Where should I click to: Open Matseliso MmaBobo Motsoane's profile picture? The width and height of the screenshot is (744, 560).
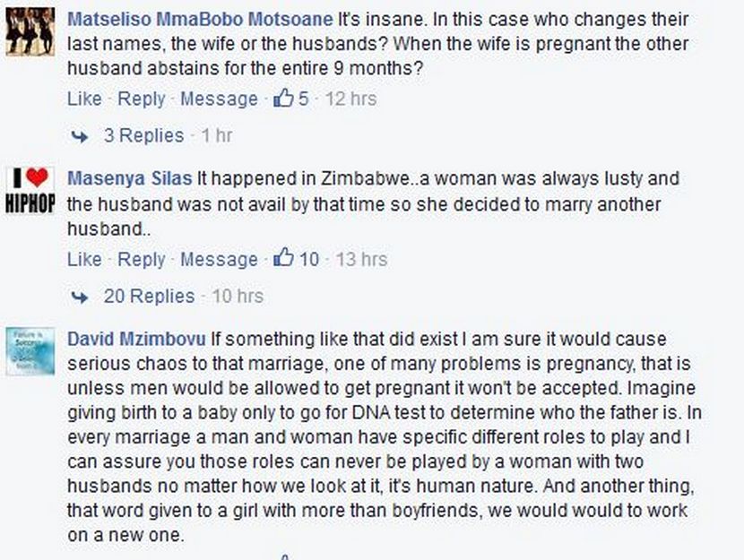[x=30, y=32]
